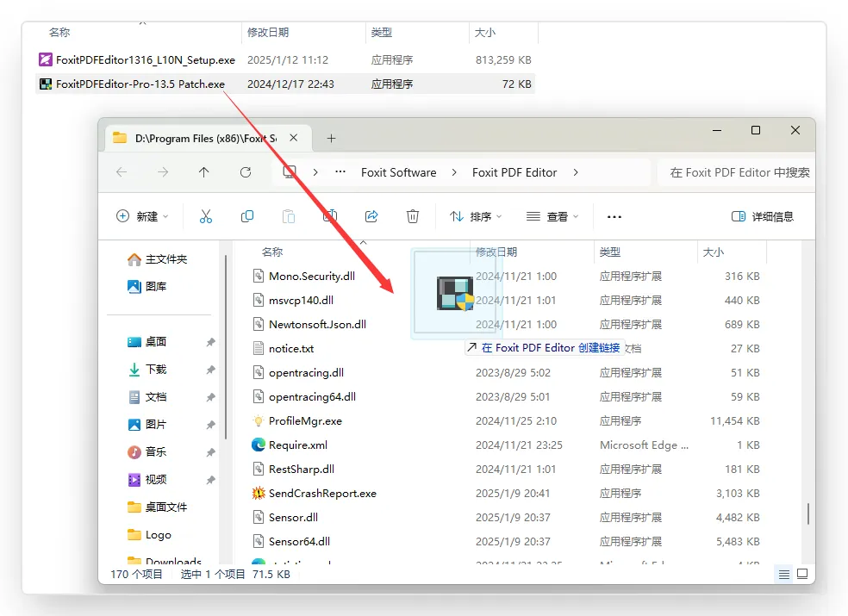
Task: Select FoxitPDFEditor1316_L10N_Setup.exe in back window
Action: (x=285, y=59)
